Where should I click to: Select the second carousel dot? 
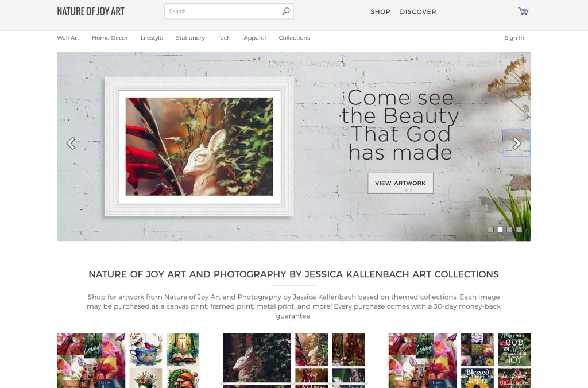click(500, 230)
